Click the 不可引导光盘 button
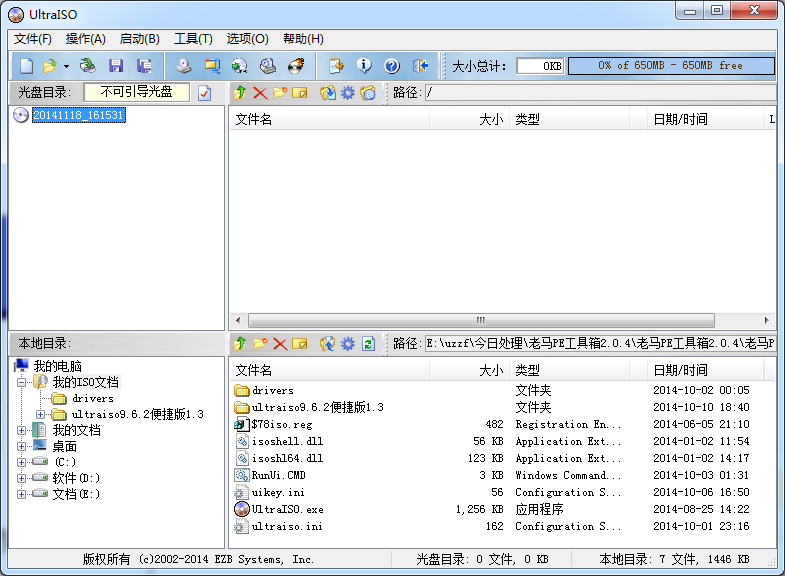This screenshot has width=785, height=576. click(x=137, y=92)
